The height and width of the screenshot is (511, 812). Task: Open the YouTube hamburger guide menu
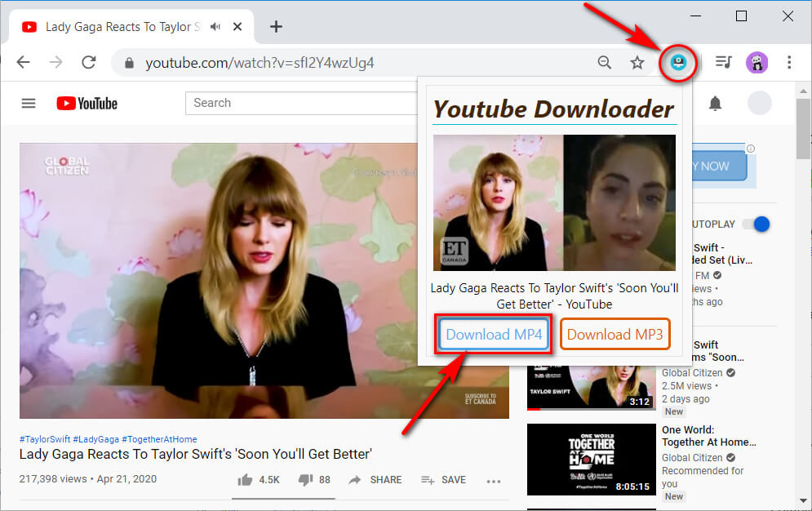point(29,104)
